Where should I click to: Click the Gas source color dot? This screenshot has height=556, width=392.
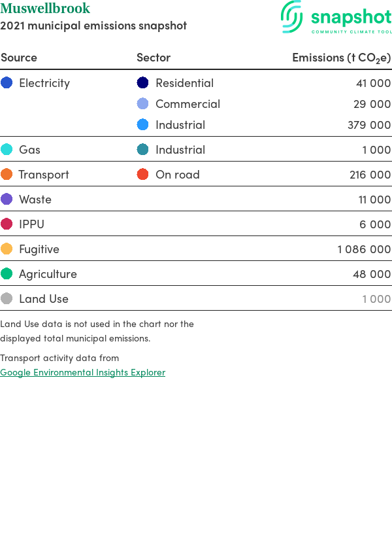click(7, 150)
